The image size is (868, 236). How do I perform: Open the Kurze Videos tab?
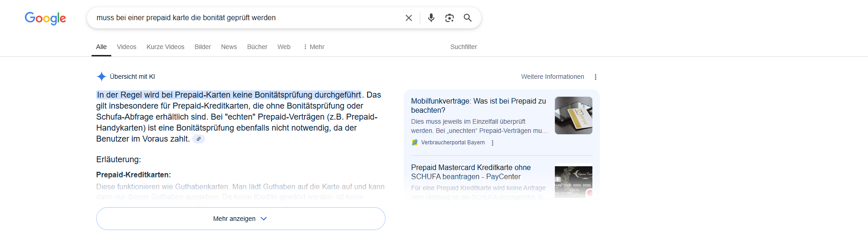(165, 47)
